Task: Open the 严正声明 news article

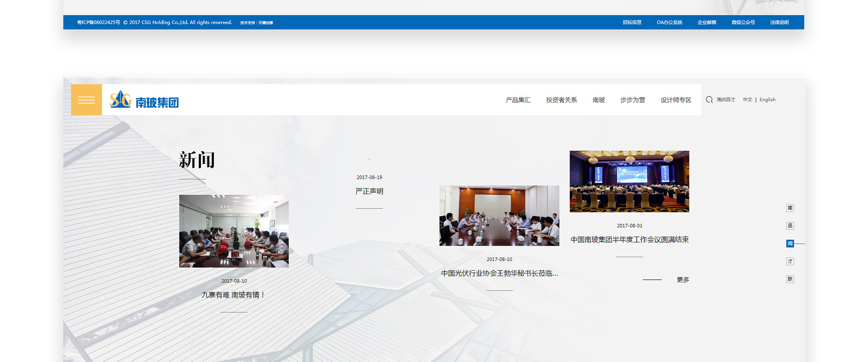Action: [x=369, y=191]
